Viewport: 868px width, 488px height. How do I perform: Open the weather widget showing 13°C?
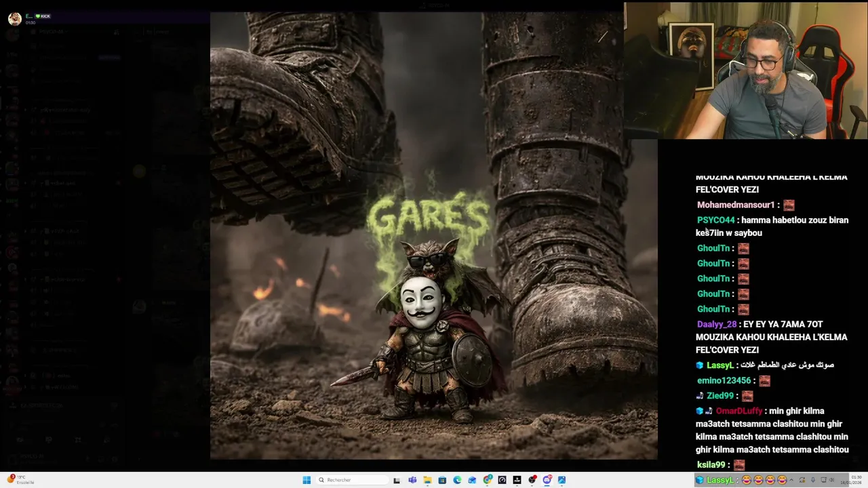pos(20,480)
